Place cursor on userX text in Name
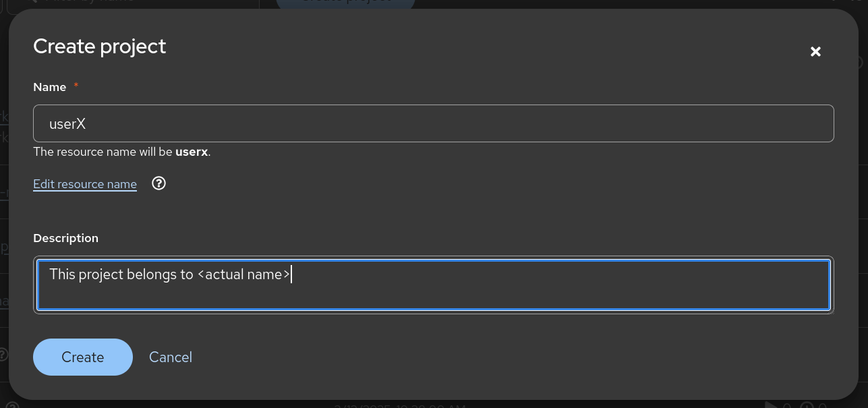868x408 pixels. (x=67, y=124)
